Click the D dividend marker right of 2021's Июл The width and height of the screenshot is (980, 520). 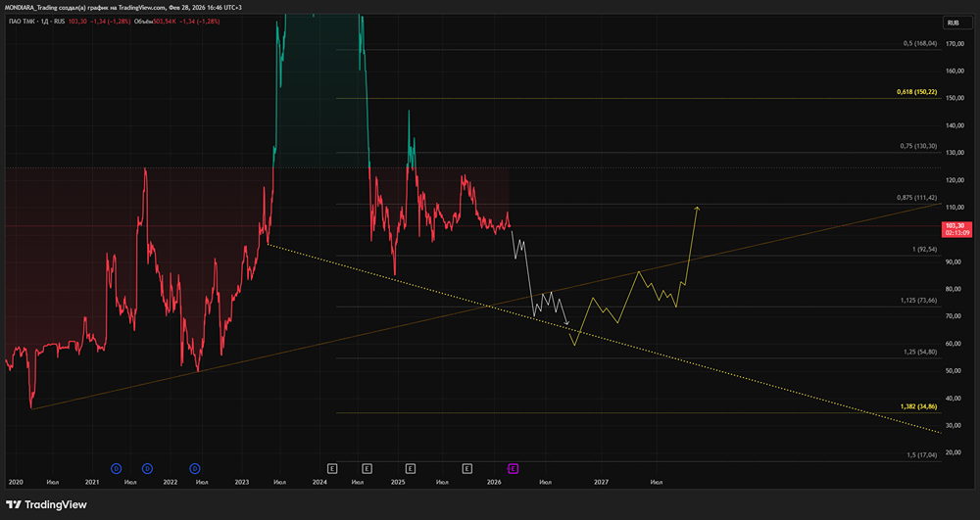click(148, 468)
